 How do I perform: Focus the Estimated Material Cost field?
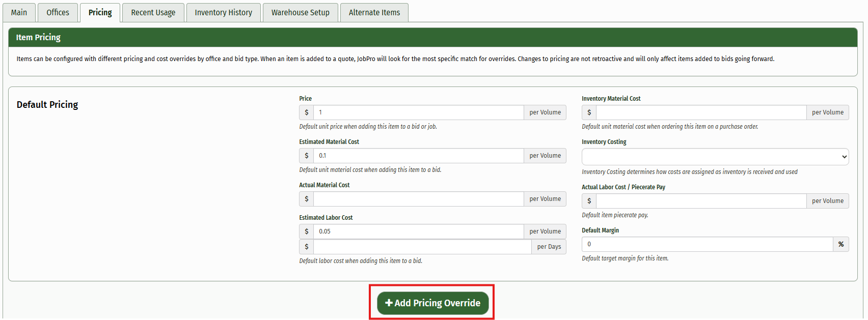coord(418,156)
